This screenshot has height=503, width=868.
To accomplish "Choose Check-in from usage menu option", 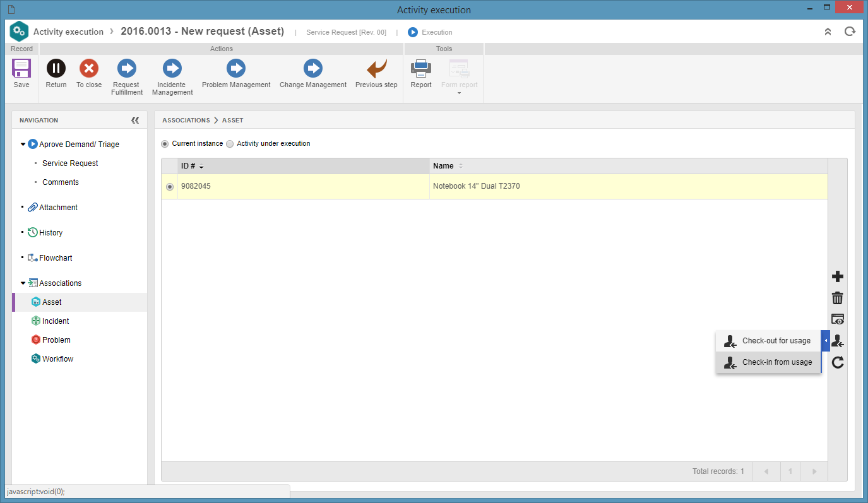I will [x=768, y=362].
